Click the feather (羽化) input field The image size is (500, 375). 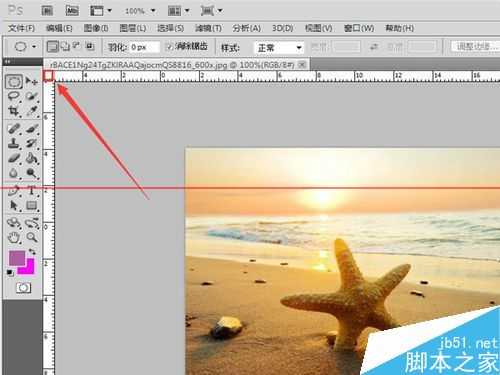click(x=144, y=47)
